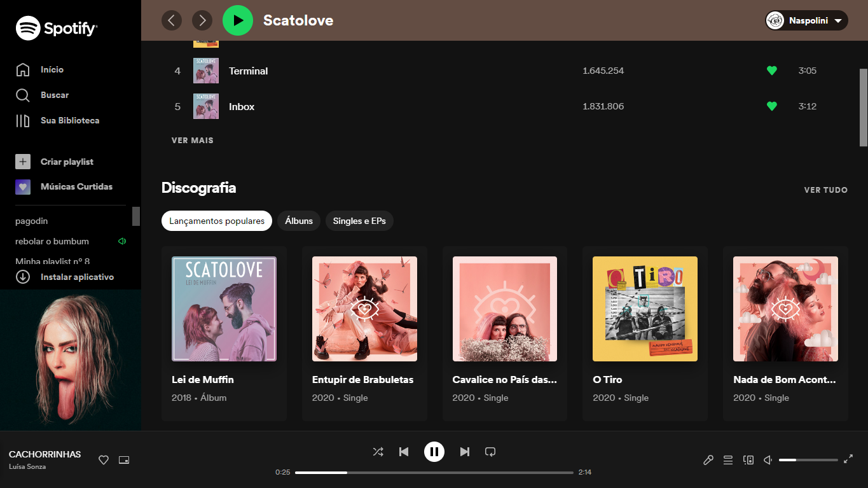Click the Naspolini profile avatar
Viewport: 868px width, 488px height.
[775, 20]
